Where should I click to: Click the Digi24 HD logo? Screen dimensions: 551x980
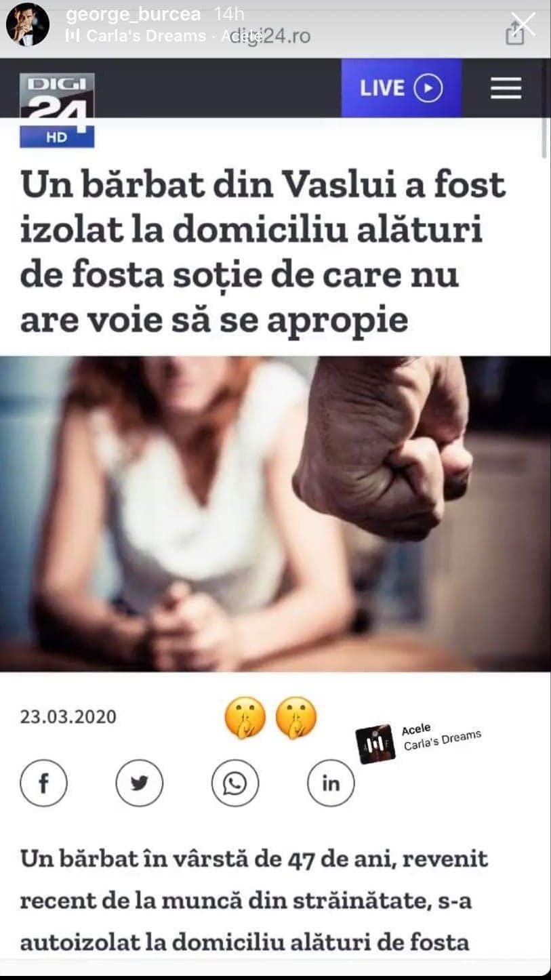[57, 110]
